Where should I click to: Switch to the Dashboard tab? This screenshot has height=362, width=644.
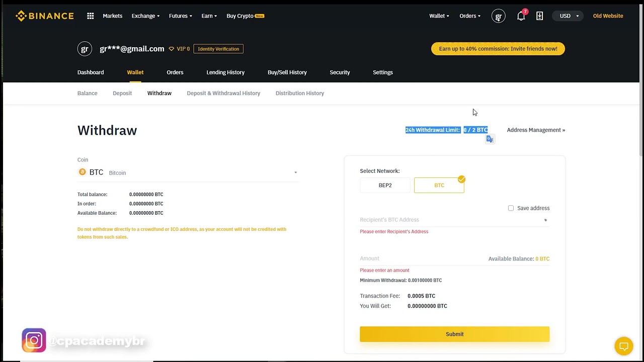coord(91,72)
